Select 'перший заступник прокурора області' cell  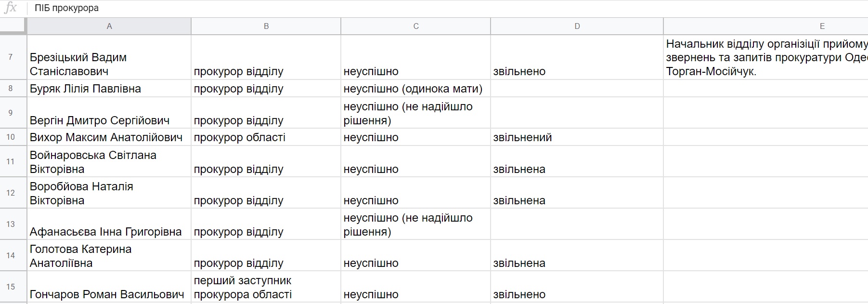pos(266,287)
